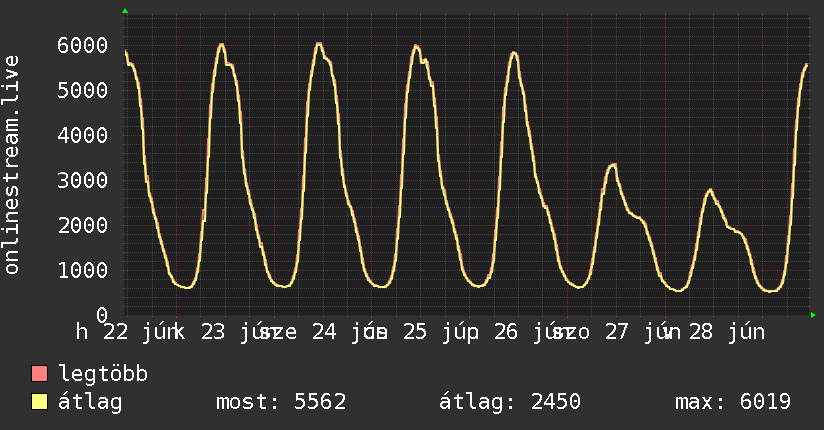The image size is (824, 430).
Task: Click the 4000 y-axis label
Action: coord(83,136)
